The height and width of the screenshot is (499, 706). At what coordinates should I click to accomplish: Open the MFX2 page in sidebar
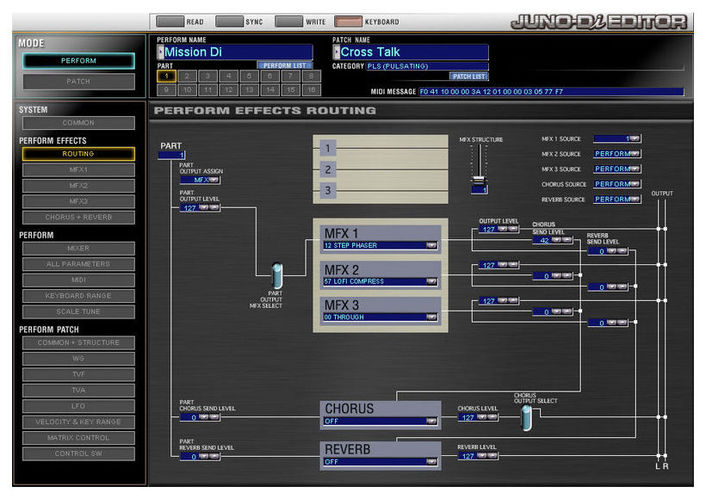(x=79, y=186)
